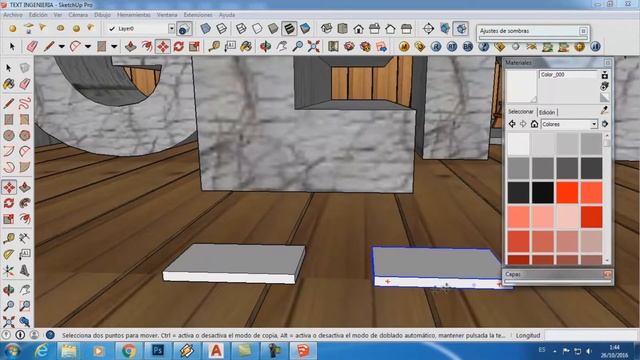Select the Paint Bucket tool in the top toolbar
Viewport: 640px width, 360px height.
pos(246,47)
